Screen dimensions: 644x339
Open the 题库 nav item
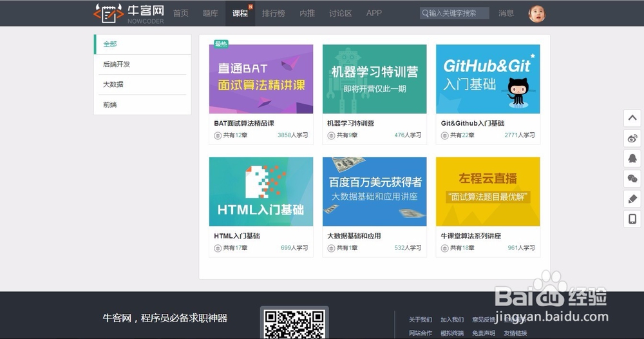pyautogui.click(x=211, y=13)
